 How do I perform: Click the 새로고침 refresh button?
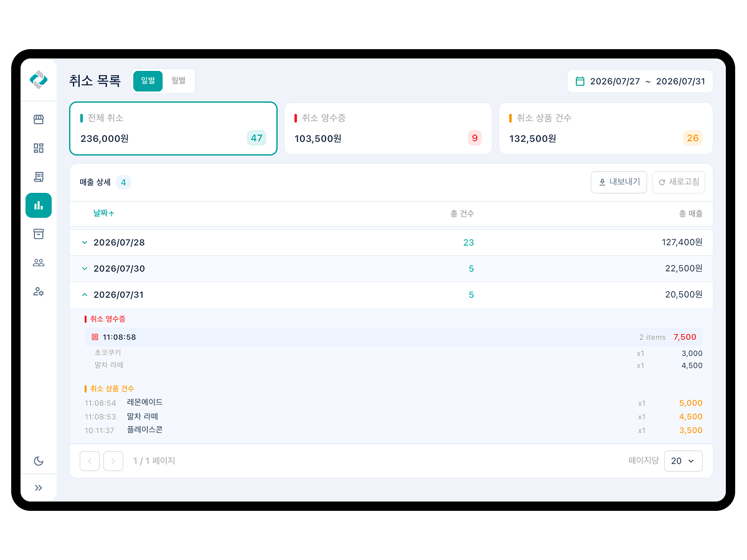[679, 182]
